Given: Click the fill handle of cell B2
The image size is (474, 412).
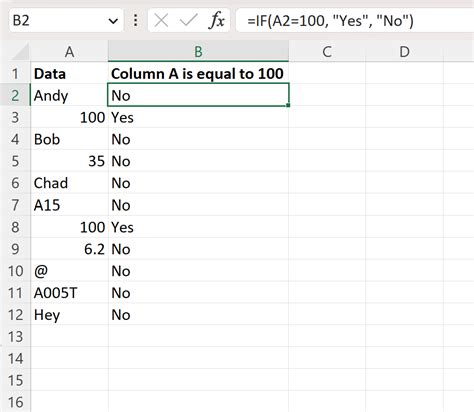Looking at the screenshot, I should (x=288, y=105).
